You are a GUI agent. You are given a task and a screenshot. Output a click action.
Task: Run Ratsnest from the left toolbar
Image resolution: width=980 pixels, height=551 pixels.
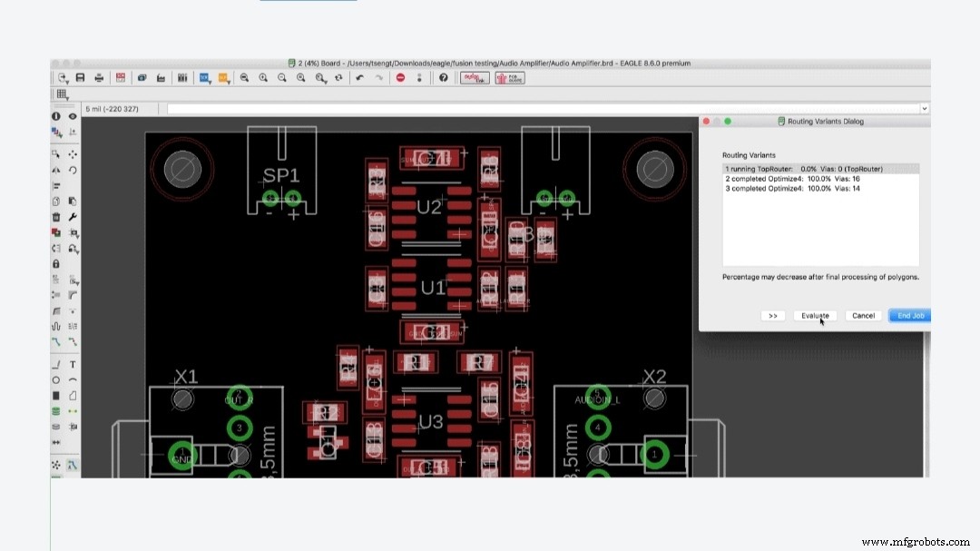tap(56, 467)
